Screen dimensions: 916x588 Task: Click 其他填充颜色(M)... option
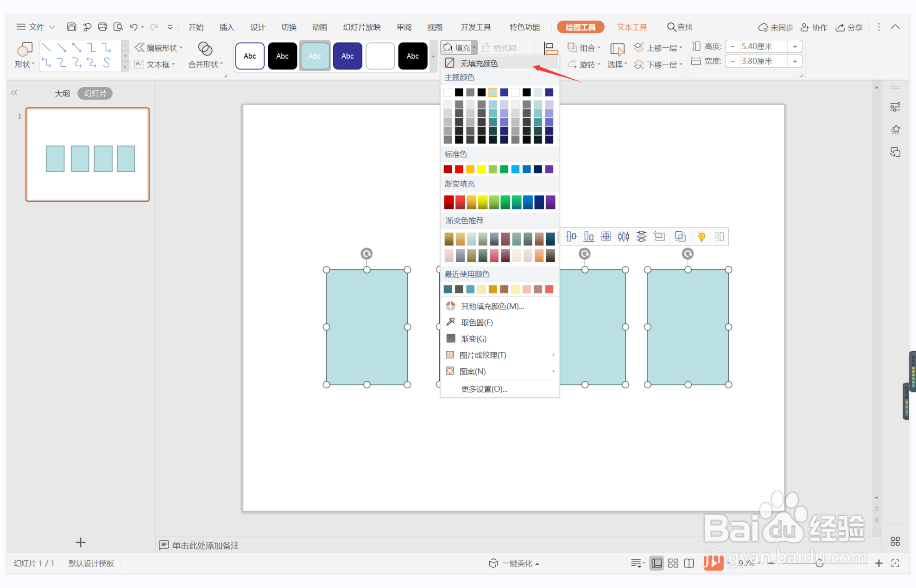492,306
